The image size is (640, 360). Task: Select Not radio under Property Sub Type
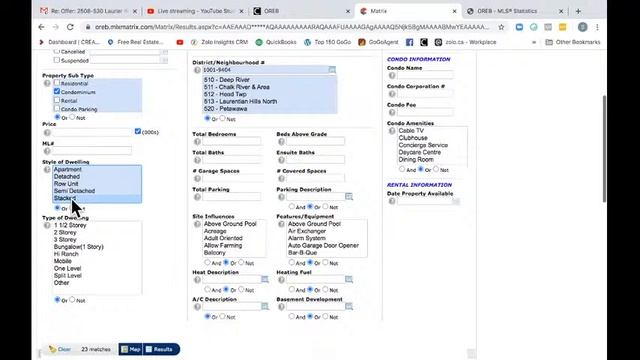tap(72, 117)
